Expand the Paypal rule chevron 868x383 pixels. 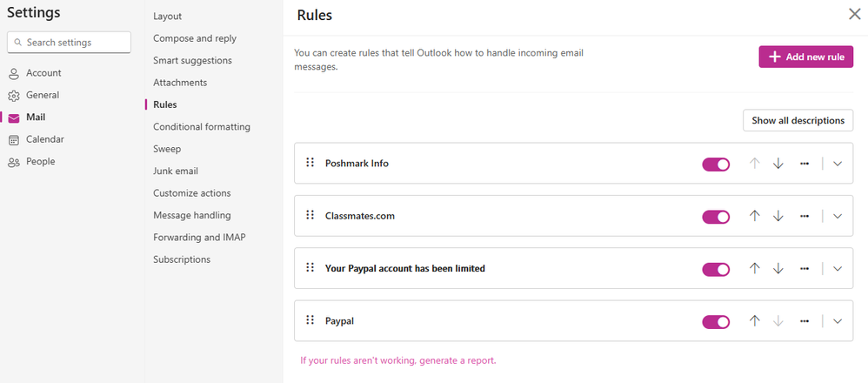(838, 321)
